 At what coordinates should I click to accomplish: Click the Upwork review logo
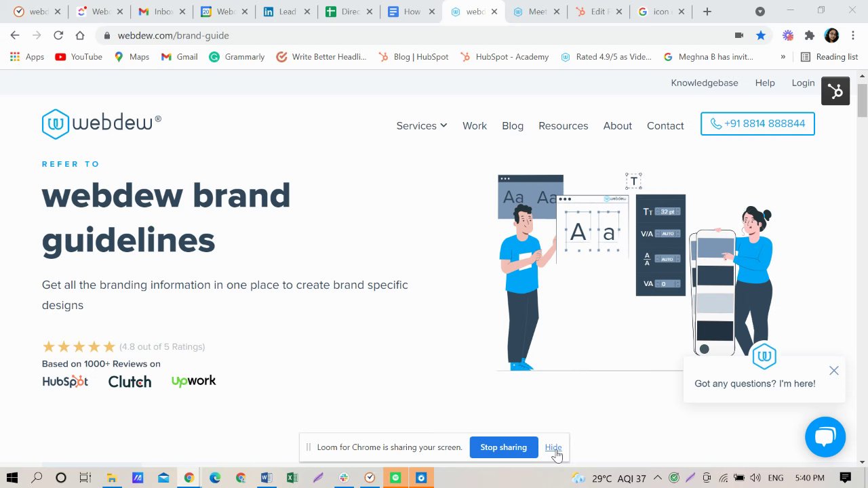click(x=194, y=382)
